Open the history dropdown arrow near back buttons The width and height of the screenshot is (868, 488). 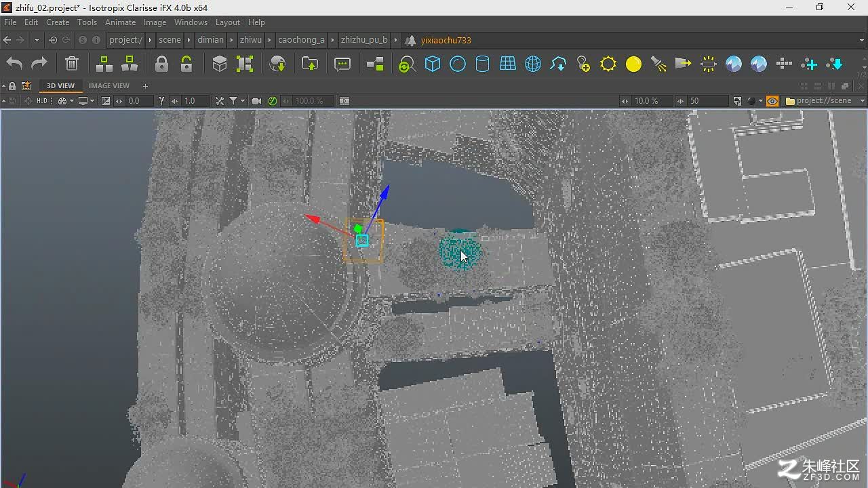click(x=37, y=40)
